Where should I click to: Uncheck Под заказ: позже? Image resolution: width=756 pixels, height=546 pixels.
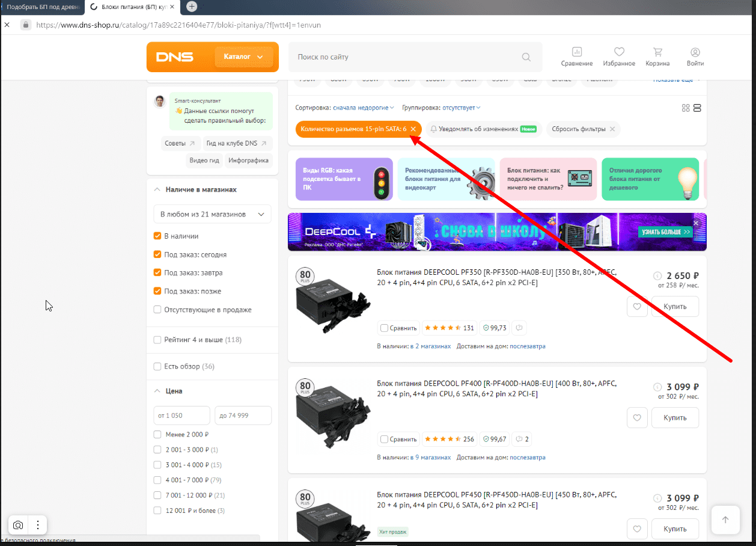pyautogui.click(x=157, y=291)
